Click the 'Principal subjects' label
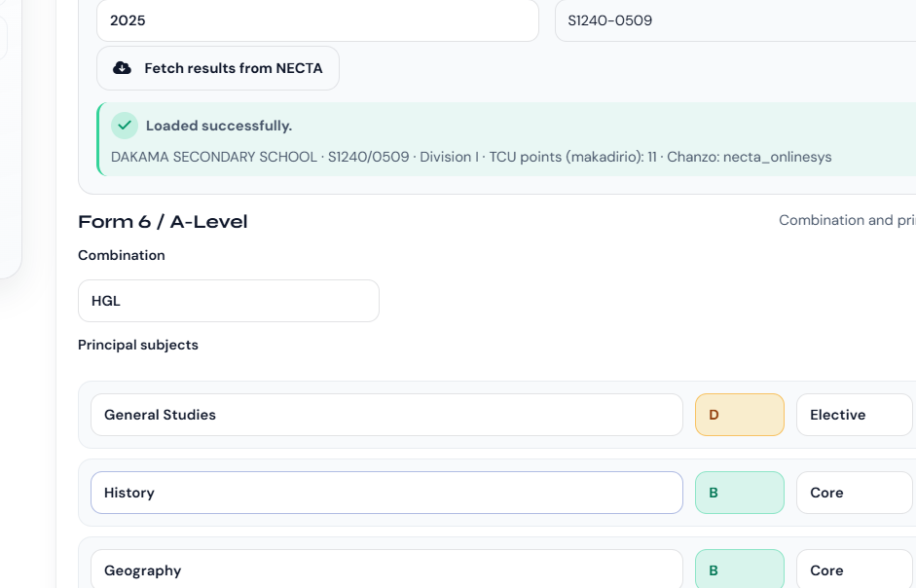Screen dimensions: 916x588 [x=138, y=345]
